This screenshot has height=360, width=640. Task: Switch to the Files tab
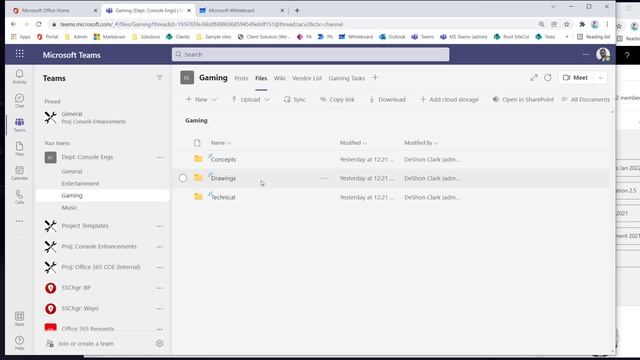coord(261,78)
